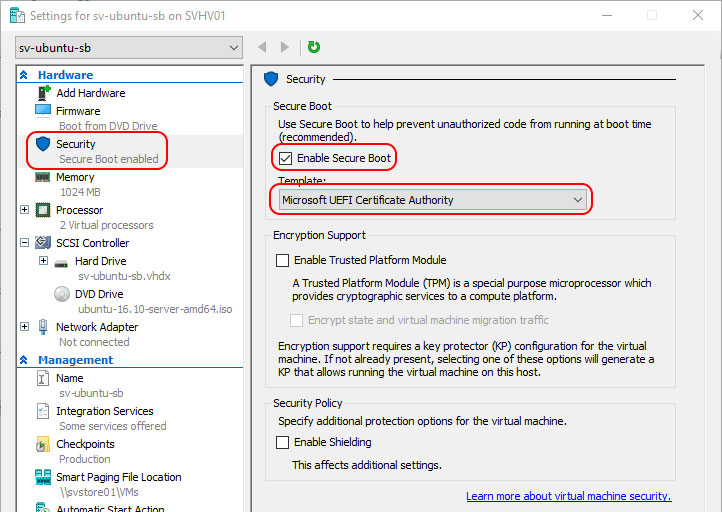Screen dimensions: 722x512
Task: Select Network Adapter in settings tree
Action: coord(97,327)
